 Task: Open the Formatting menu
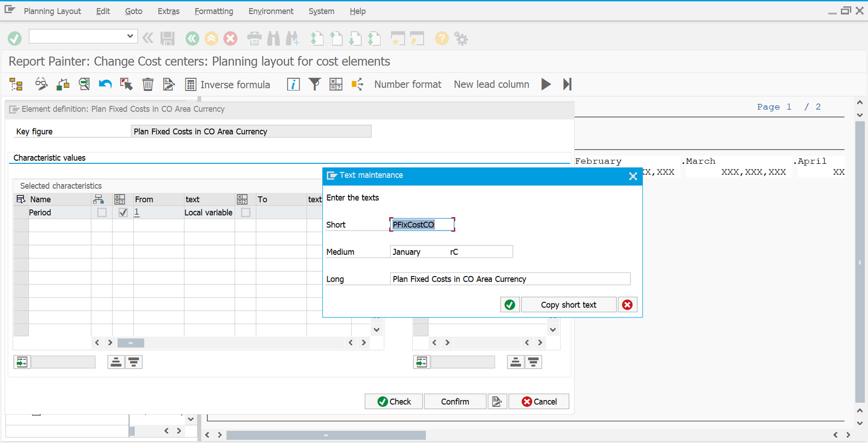pos(213,11)
